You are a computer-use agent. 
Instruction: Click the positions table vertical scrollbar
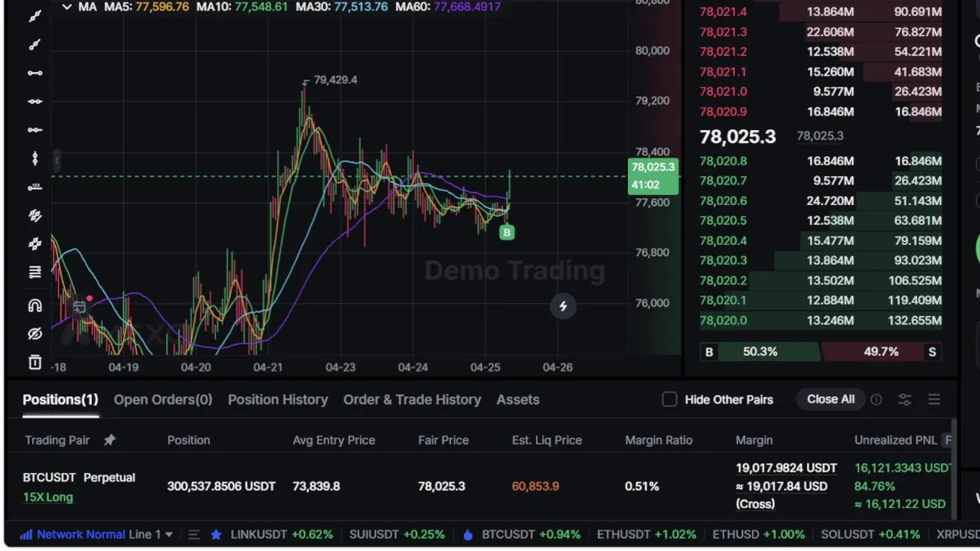pyautogui.click(x=953, y=467)
